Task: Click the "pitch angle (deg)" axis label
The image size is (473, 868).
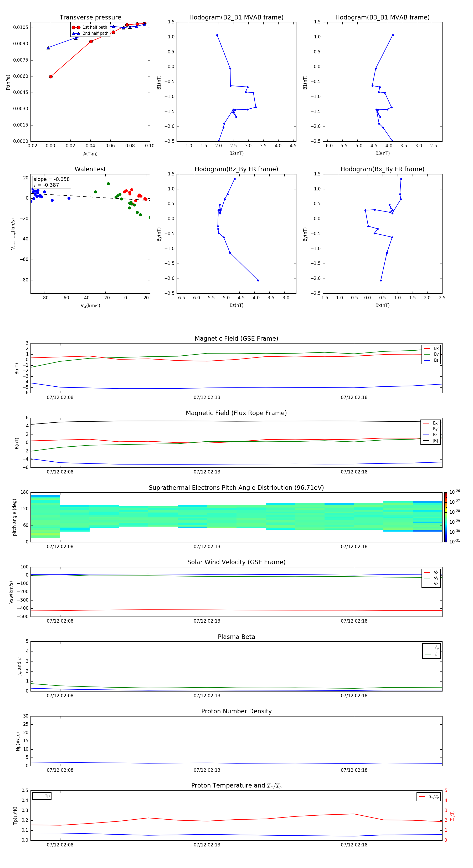Action: [x=15, y=517]
